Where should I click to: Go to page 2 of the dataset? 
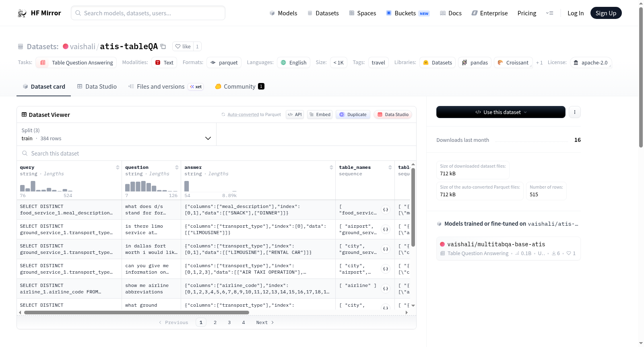pos(215,322)
